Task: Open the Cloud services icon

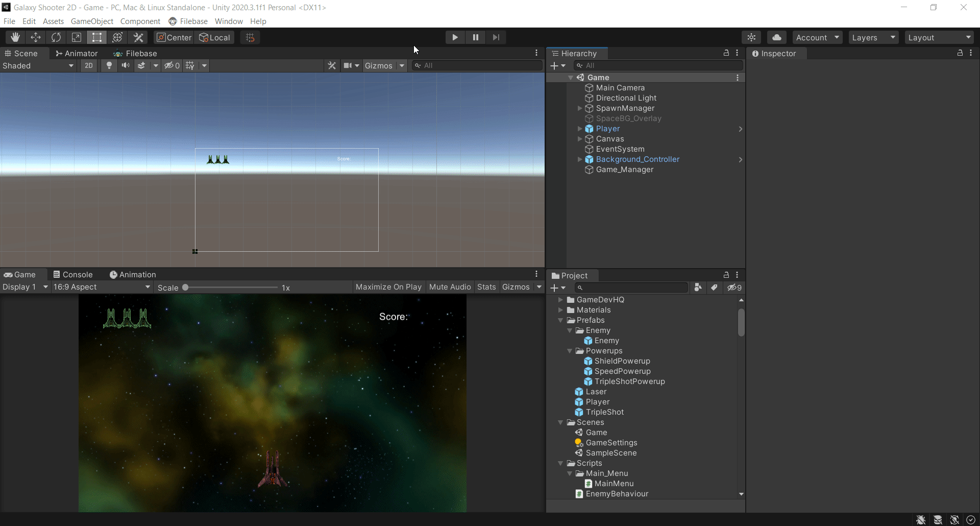Action: (x=776, y=37)
